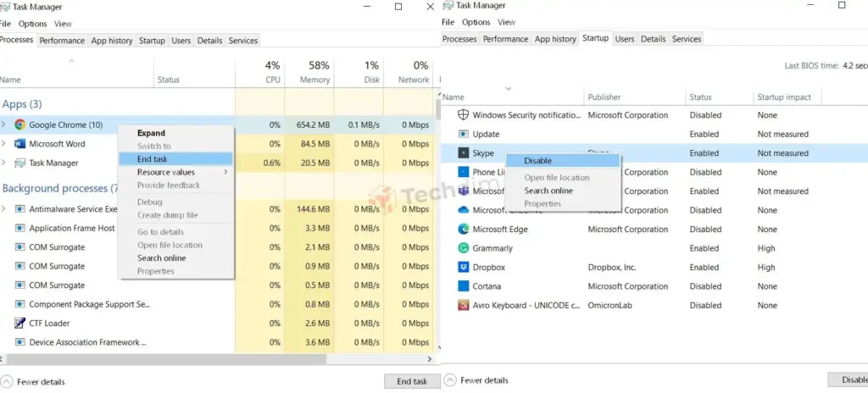Viewport: 868px width, 393px height.
Task: Sort processes by the Memory column
Action: 309,72
